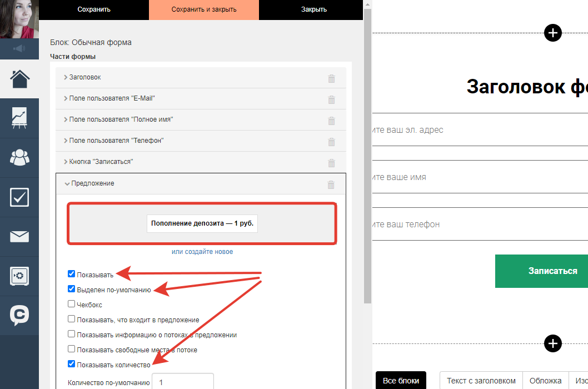Enable the Чекбокс option
The width and height of the screenshot is (588, 389).
click(71, 304)
